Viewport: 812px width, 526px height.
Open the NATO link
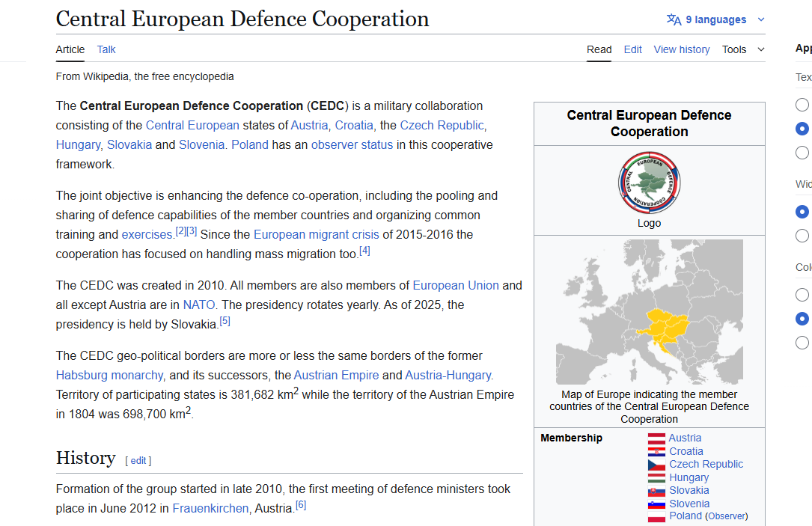click(x=199, y=305)
